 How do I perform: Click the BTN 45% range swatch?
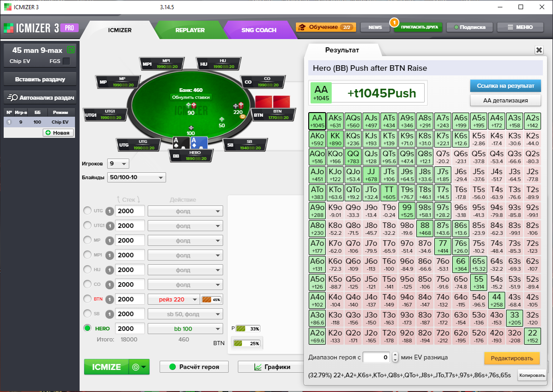tap(212, 299)
